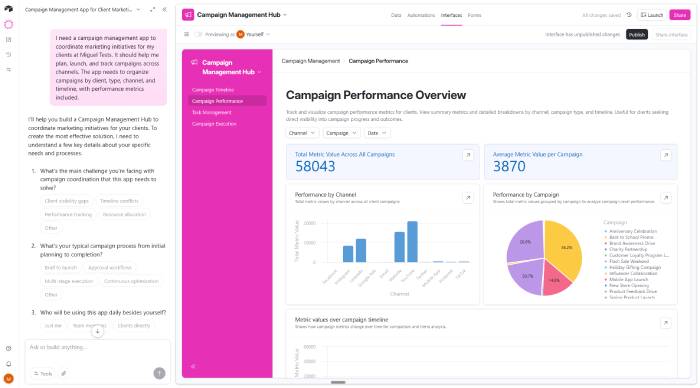The height and width of the screenshot is (388, 700).
Task: Switch to the Forms tab
Action: point(475,15)
